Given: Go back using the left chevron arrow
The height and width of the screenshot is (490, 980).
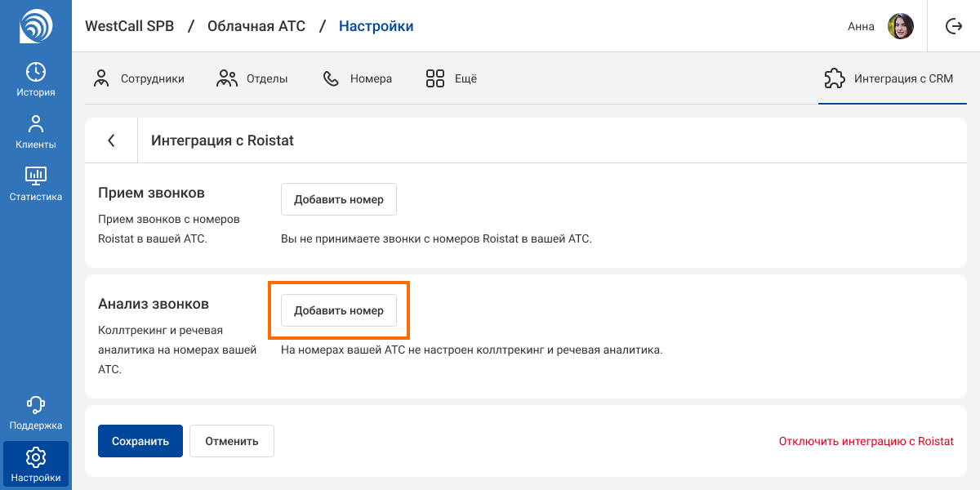Looking at the screenshot, I should pos(112,140).
